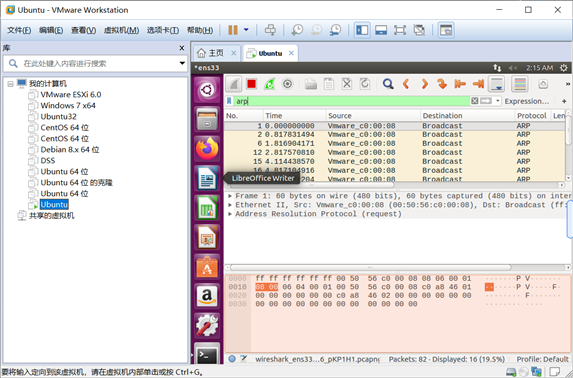Image resolution: width=573 pixels, height=378 pixels.
Task: Toggle auto-scroll during live capture
Action: pyautogui.click(x=497, y=84)
